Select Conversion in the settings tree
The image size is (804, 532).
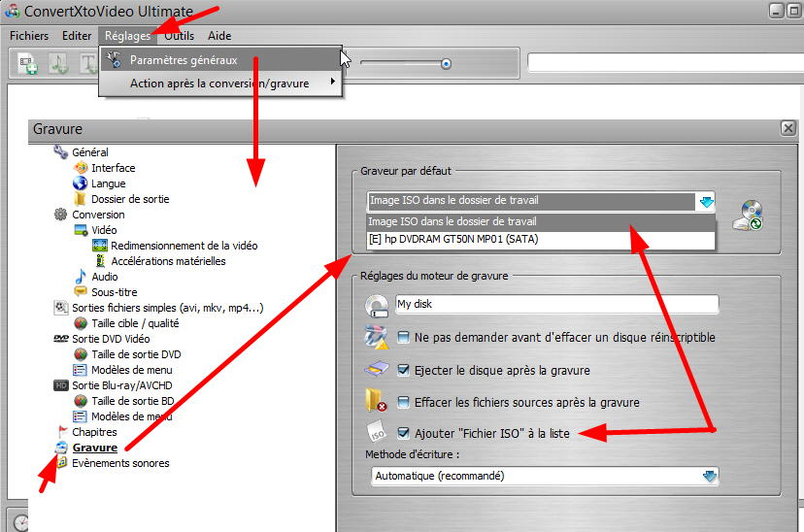click(x=98, y=215)
